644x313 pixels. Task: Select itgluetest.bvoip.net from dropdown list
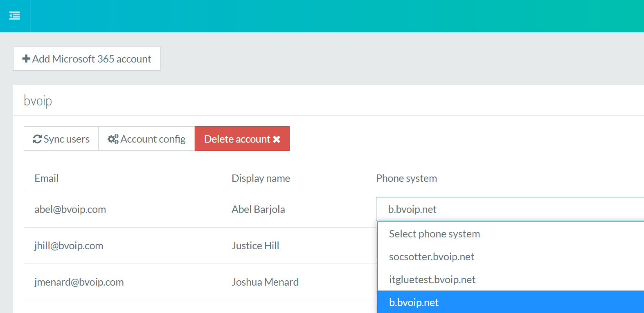511,279
